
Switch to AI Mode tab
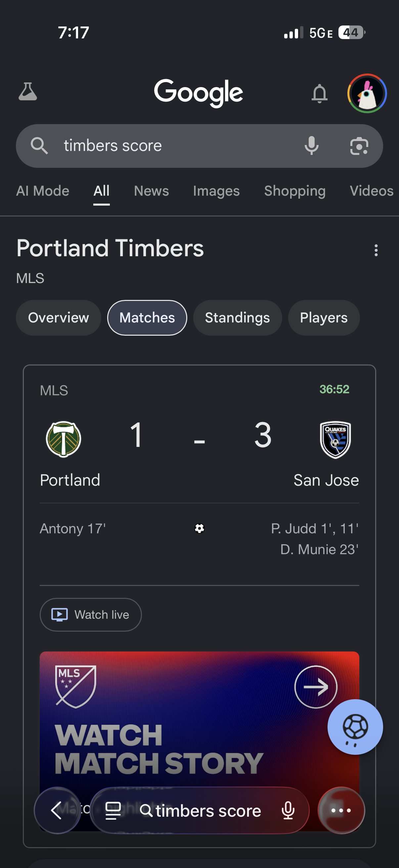[x=43, y=191]
